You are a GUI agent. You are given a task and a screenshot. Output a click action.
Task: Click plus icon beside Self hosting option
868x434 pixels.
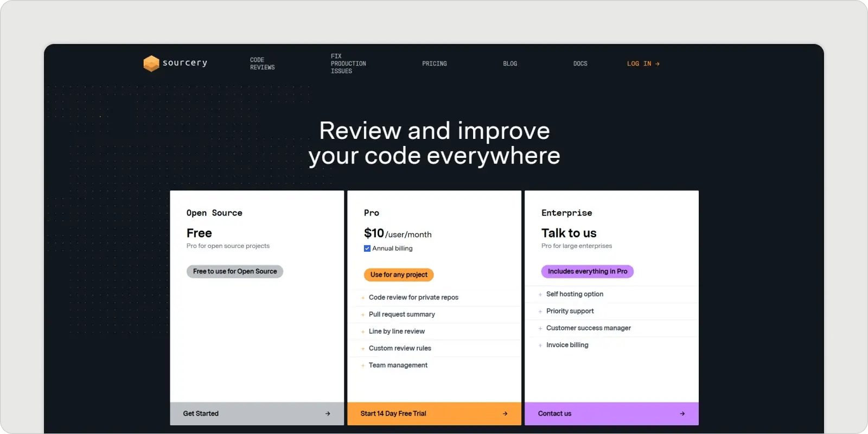coord(540,295)
